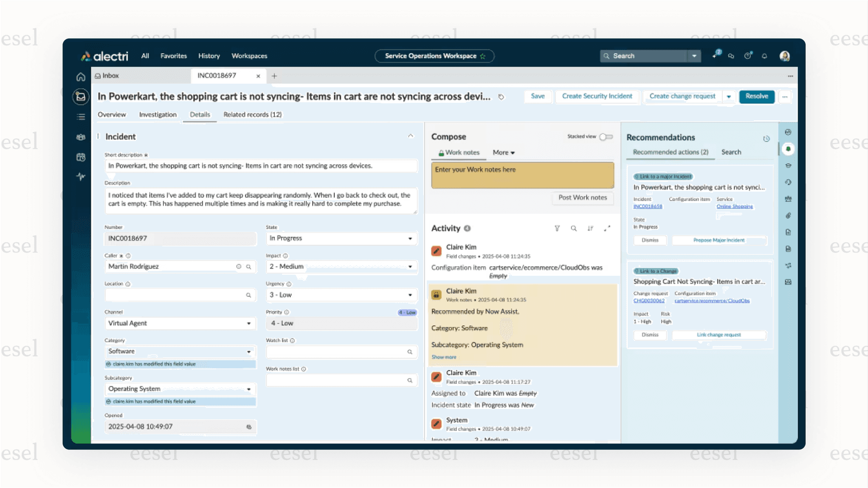
Task: Click the filter icon in the Activity panel
Action: pyautogui.click(x=557, y=228)
